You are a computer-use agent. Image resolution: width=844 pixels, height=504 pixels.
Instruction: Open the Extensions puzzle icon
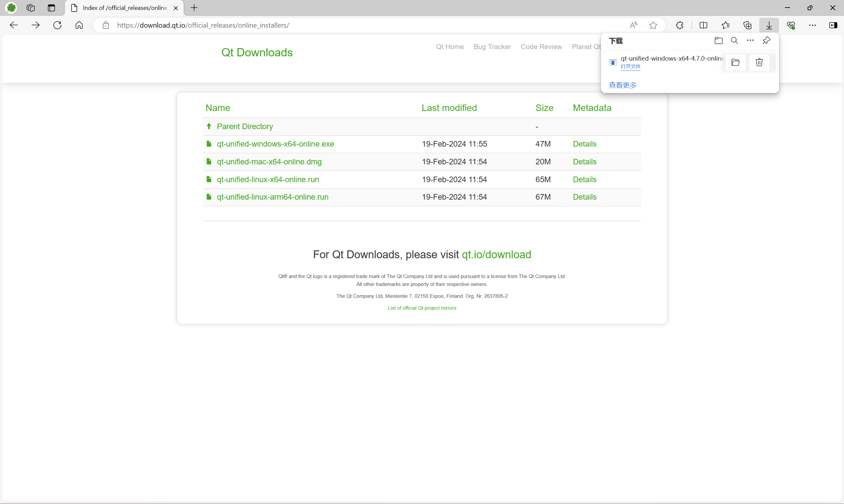coord(679,25)
